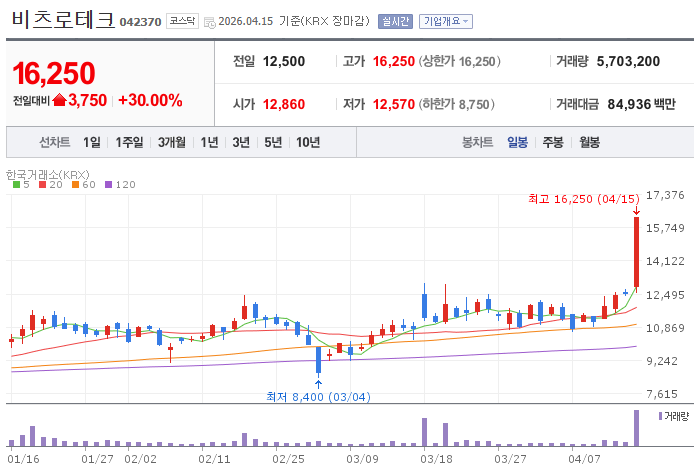Click the 17,376 price axis label
The image size is (694, 472).
click(665, 195)
